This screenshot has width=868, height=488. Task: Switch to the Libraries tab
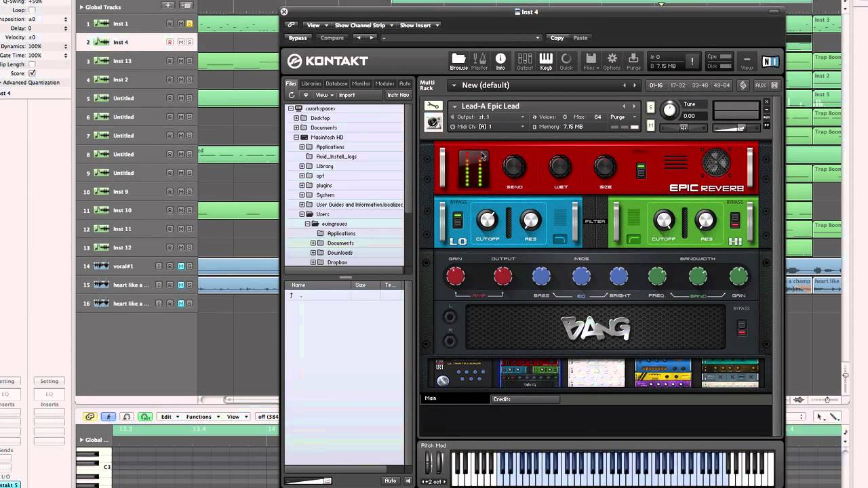coord(311,83)
